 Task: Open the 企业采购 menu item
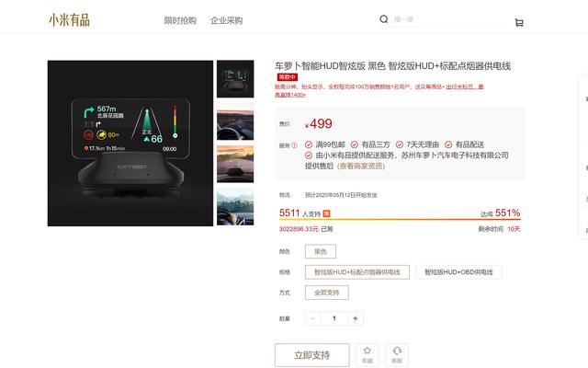(226, 20)
